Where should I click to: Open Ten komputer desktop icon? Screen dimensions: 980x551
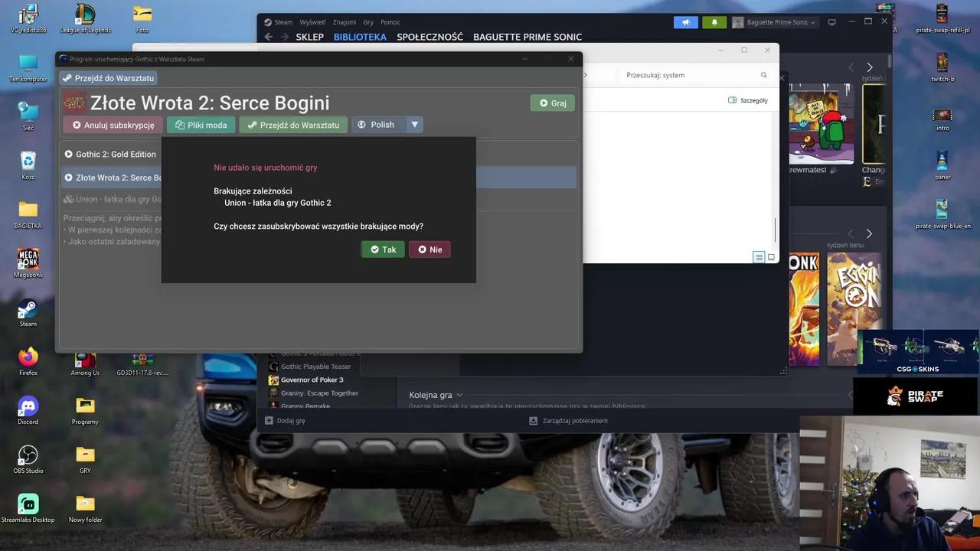click(28, 67)
